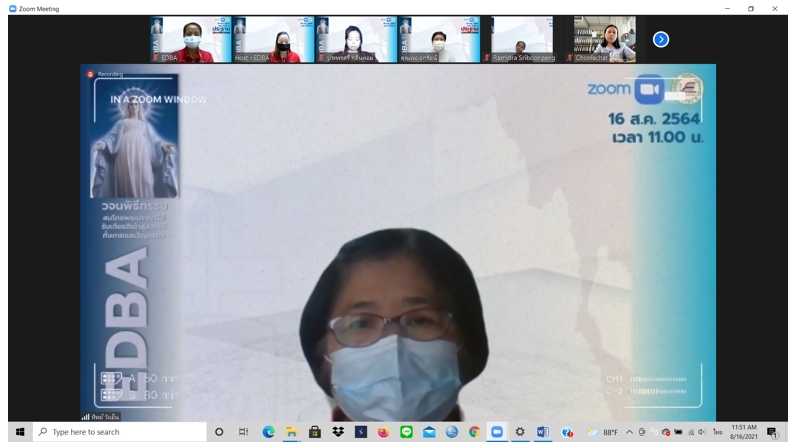Screen dimensions: 793x448
Task: Select the EDBA participant video thumbnail
Action: pyautogui.click(x=190, y=39)
